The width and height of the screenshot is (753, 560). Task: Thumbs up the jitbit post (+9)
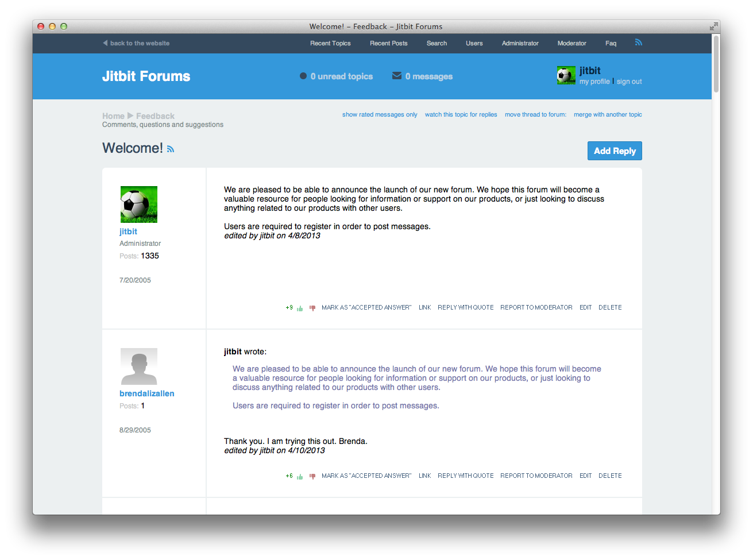[x=300, y=308]
